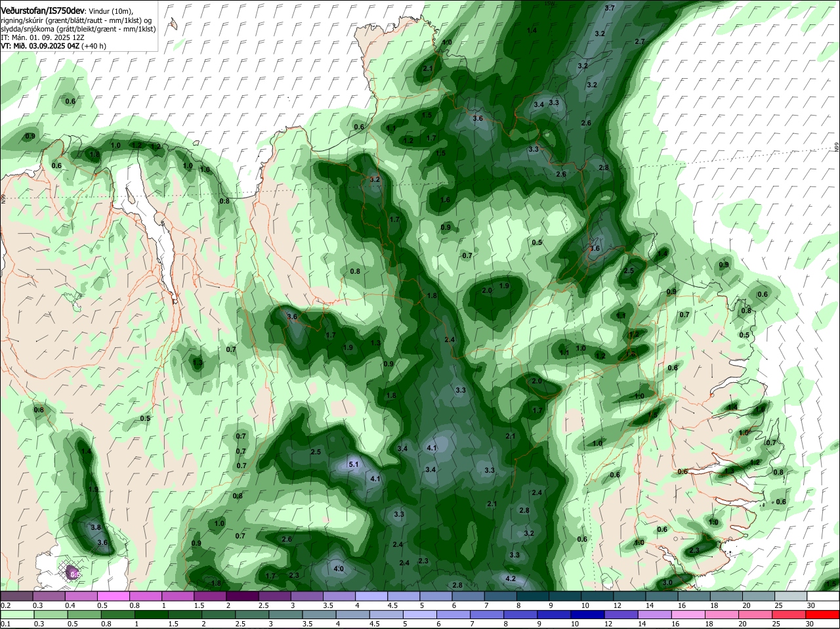This screenshot has width=840, height=629.
Task: Pick the pale green 0.1 rain legend swatch
Action: pyautogui.click(x=16, y=615)
